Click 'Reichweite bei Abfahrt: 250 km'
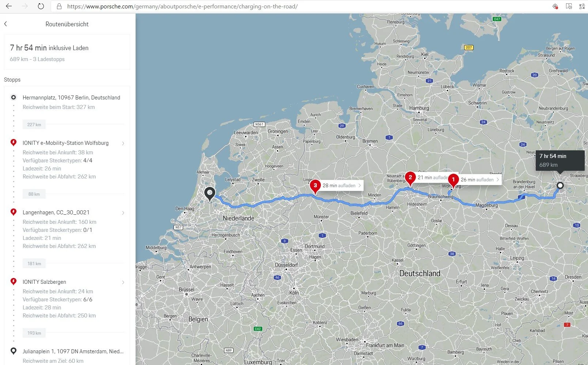The width and height of the screenshot is (588, 365). pyautogui.click(x=59, y=316)
